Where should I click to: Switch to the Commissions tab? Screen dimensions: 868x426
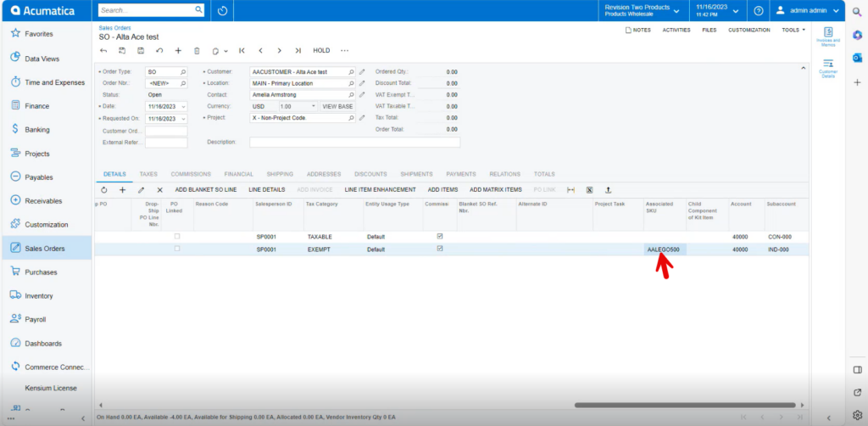(x=191, y=174)
